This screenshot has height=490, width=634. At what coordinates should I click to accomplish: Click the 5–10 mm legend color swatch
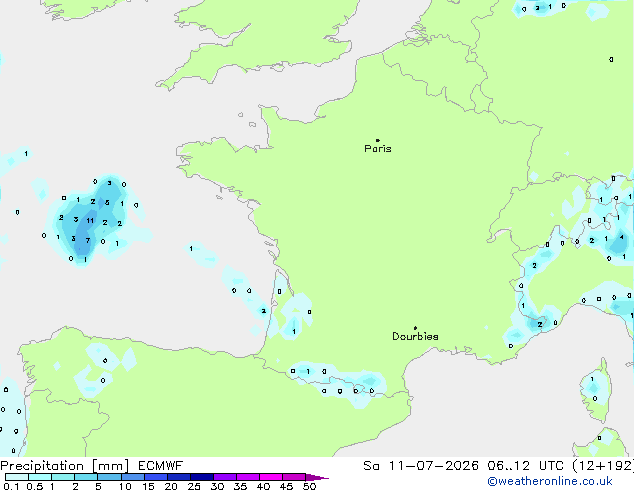[109, 477]
